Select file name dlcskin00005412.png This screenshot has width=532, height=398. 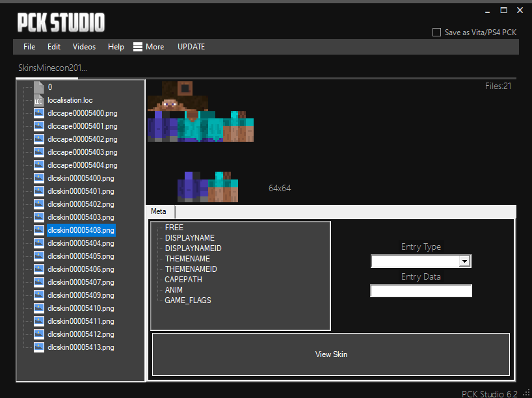click(x=81, y=334)
